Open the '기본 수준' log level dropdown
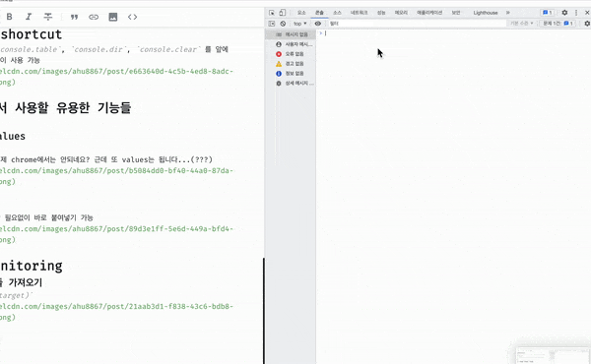 pyautogui.click(x=522, y=24)
